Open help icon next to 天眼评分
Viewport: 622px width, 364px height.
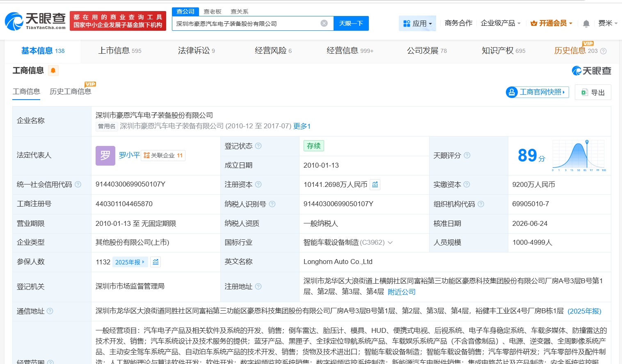[467, 155]
